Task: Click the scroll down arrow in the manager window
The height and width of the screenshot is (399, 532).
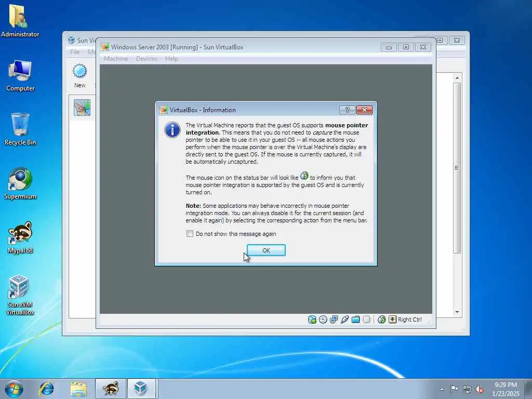Action: click(457, 312)
